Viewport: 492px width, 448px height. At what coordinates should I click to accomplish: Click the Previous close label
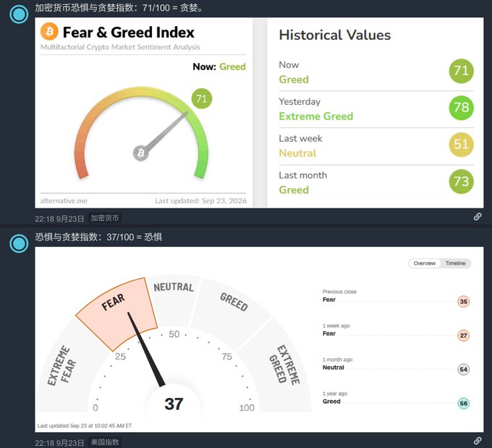click(339, 292)
